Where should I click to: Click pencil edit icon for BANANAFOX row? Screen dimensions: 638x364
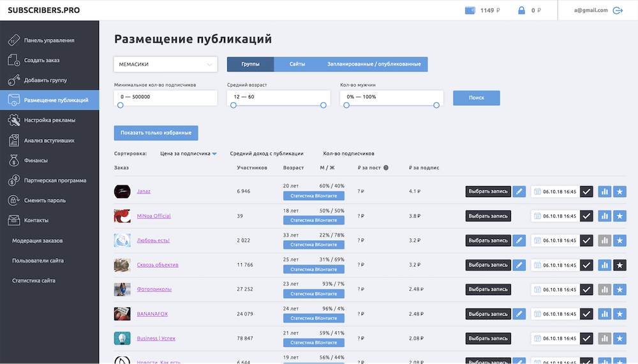[519, 314]
